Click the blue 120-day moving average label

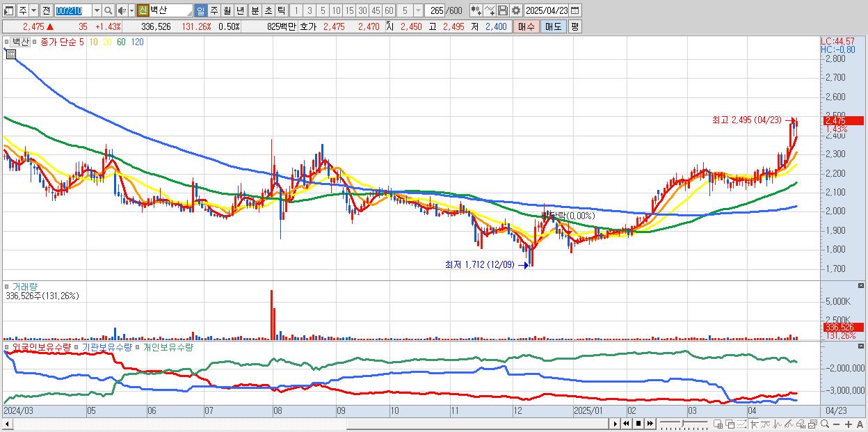pos(137,42)
